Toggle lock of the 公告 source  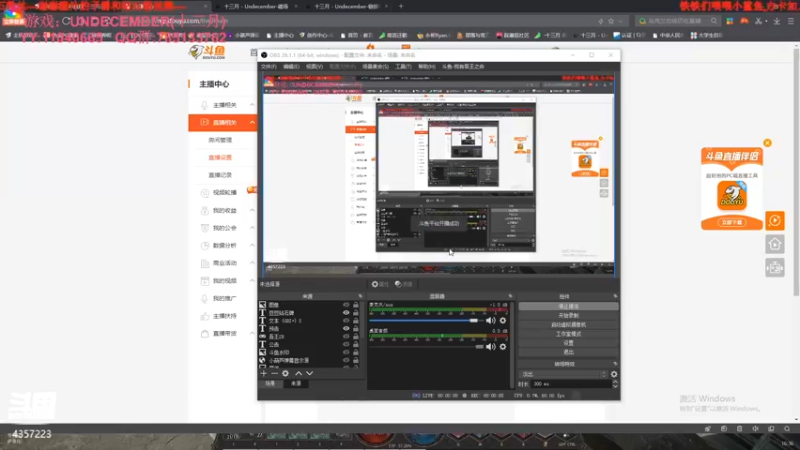coord(356,344)
